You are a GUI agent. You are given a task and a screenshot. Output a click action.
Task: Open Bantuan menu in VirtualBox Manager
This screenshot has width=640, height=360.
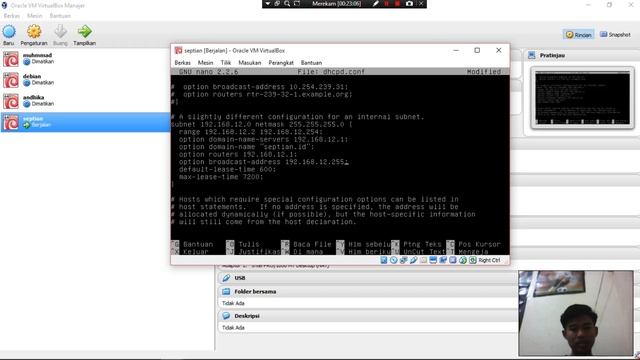click(60, 16)
